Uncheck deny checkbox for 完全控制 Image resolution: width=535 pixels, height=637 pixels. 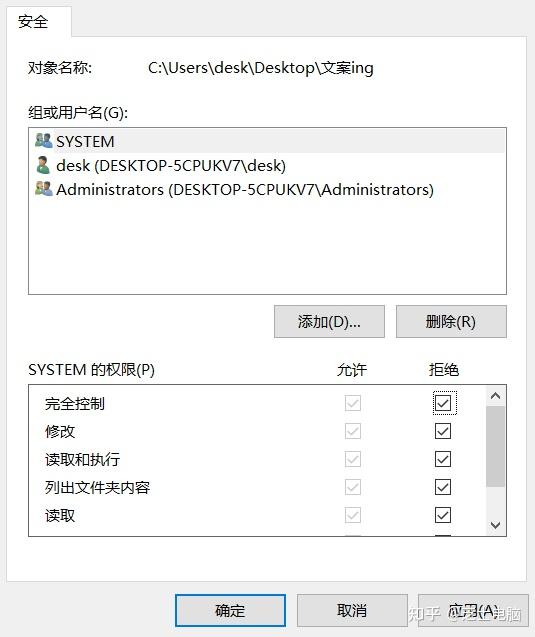coord(443,403)
